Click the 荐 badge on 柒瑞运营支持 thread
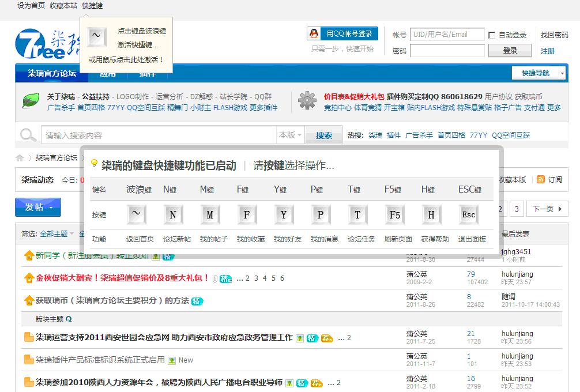 coord(327,338)
